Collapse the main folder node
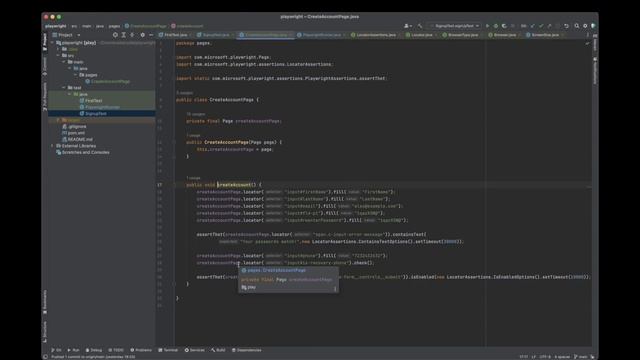This screenshot has height=360, width=640. [64, 62]
